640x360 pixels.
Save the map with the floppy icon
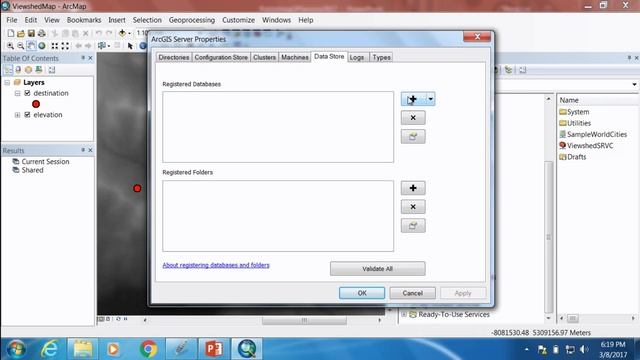pyautogui.click(x=31, y=33)
